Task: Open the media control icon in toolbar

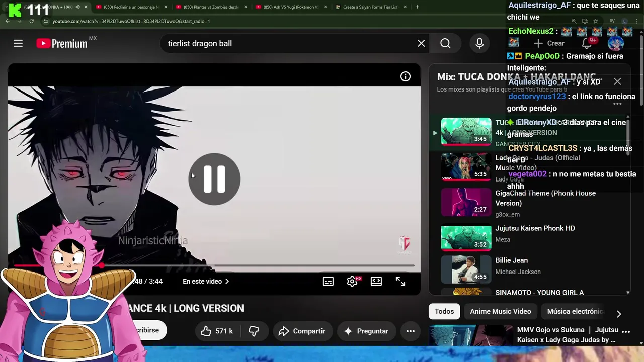Action: coord(612,21)
